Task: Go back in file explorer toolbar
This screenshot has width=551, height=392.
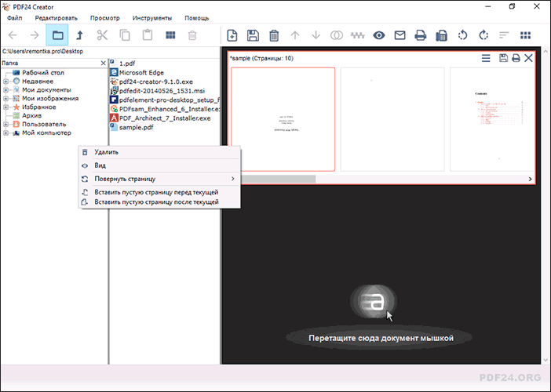Action: click(13, 35)
